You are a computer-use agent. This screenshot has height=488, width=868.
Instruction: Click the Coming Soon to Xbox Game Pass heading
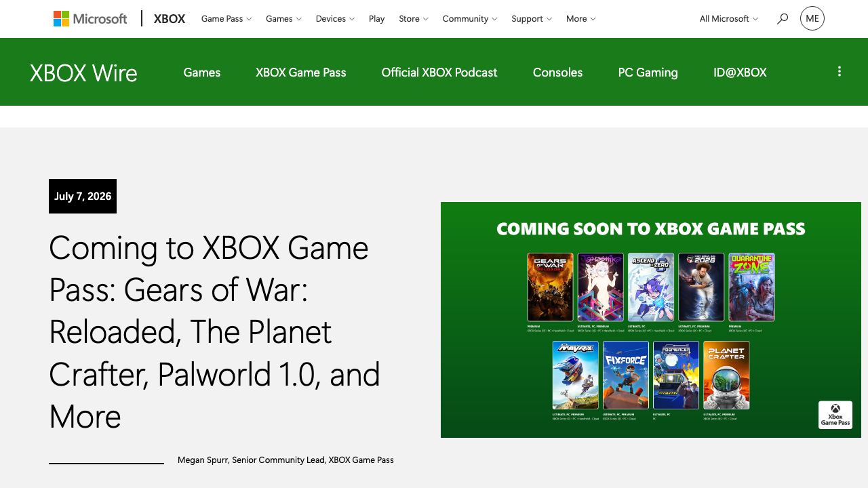pyautogui.click(x=651, y=229)
